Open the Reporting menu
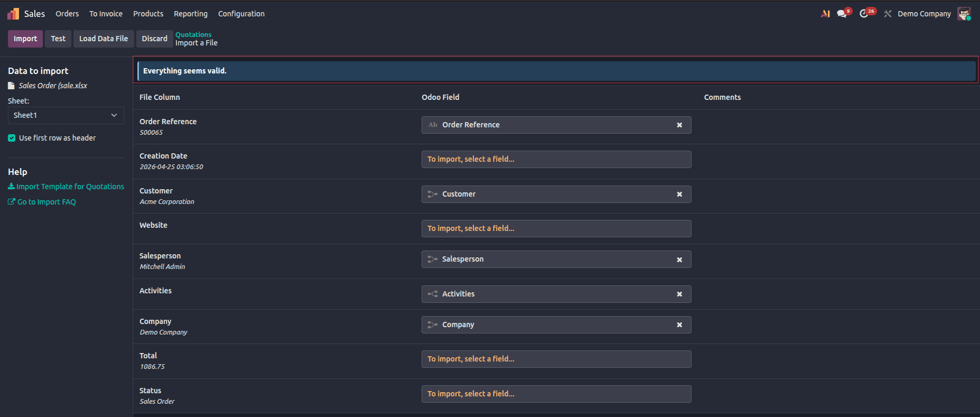Image resolution: width=980 pixels, height=417 pixels. click(191, 14)
